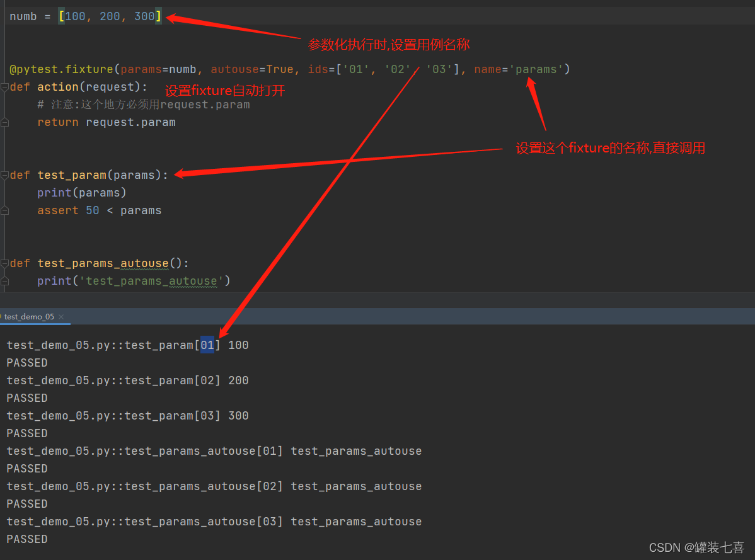Click the @pytest.fixture decorator text

pyautogui.click(x=61, y=69)
